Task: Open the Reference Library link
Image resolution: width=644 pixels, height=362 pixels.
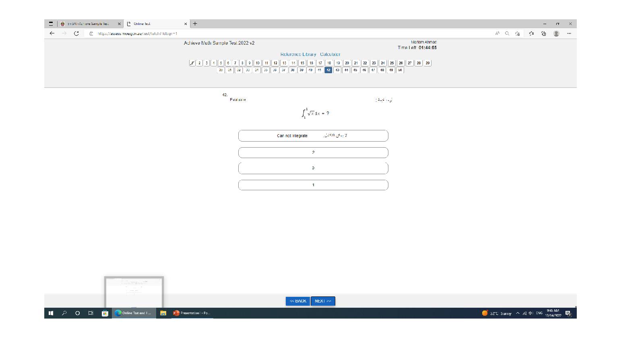Action: 298,54
